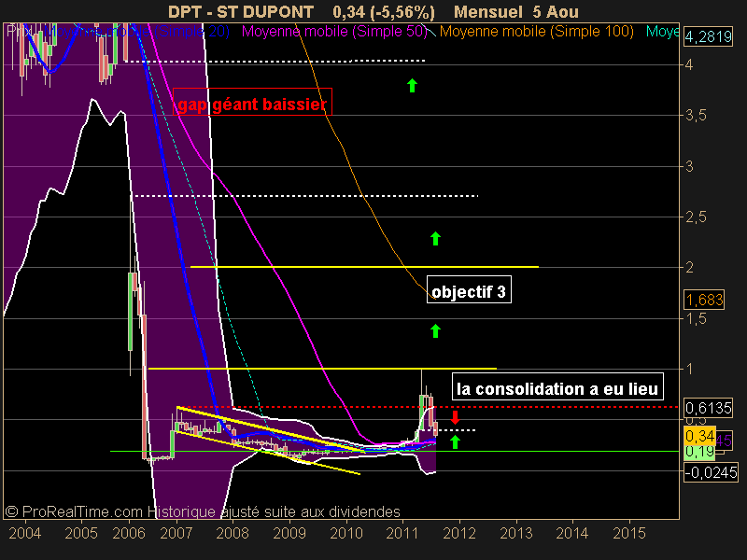Select the yellow horizontal line at 2
Screen dimensions: 747x560
(x=364, y=267)
